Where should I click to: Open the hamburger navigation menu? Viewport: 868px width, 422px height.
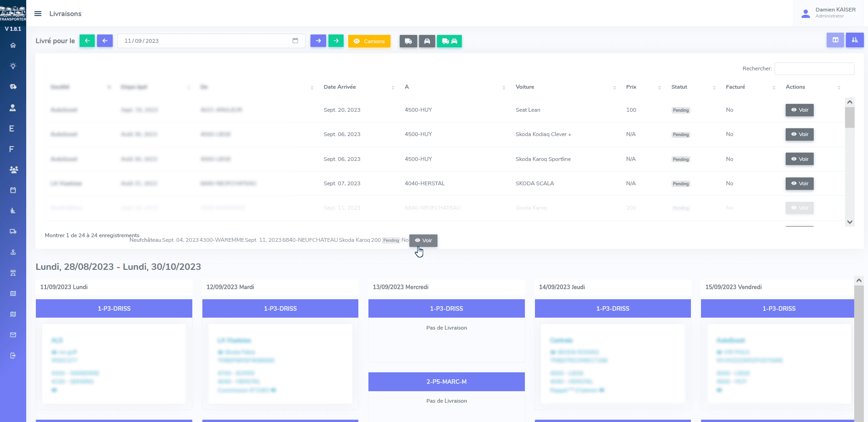coord(38,14)
